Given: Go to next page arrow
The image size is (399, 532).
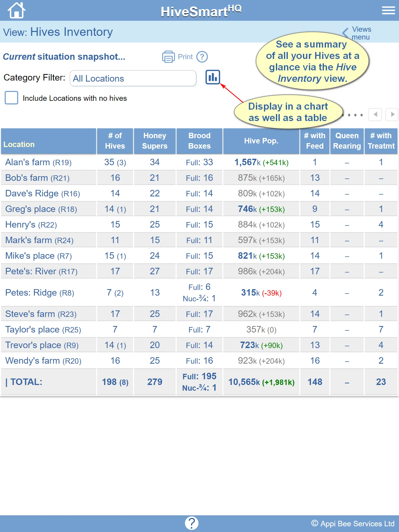Looking at the screenshot, I should click(392, 115).
